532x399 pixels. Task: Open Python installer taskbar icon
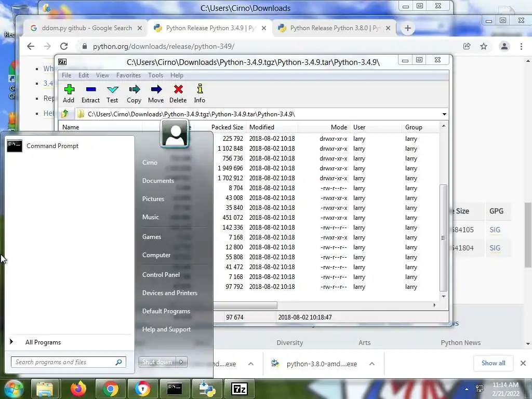point(207,389)
